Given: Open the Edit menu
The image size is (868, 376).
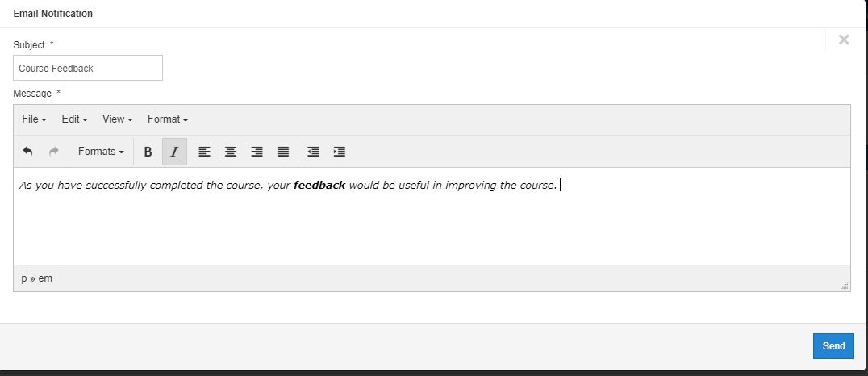Looking at the screenshot, I should pos(74,119).
